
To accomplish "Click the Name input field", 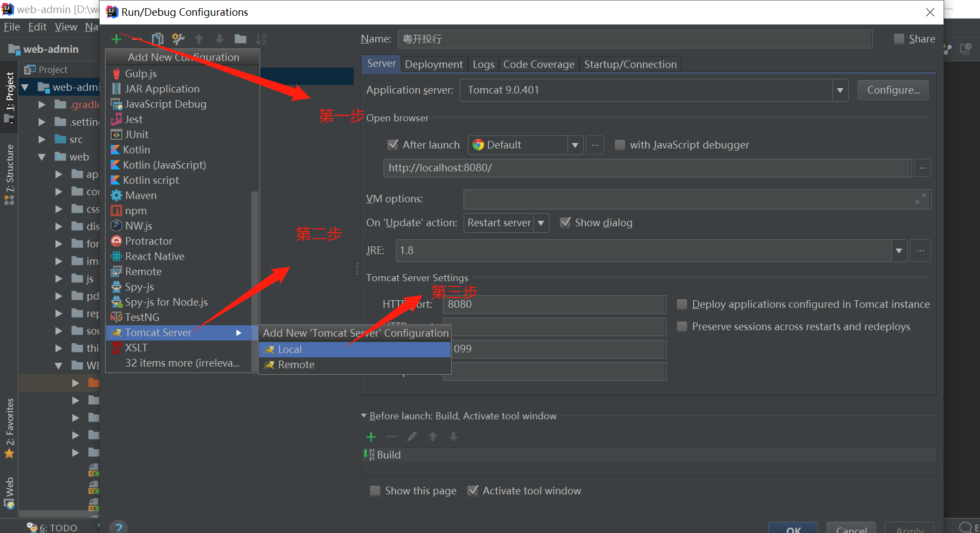I will (635, 39).
